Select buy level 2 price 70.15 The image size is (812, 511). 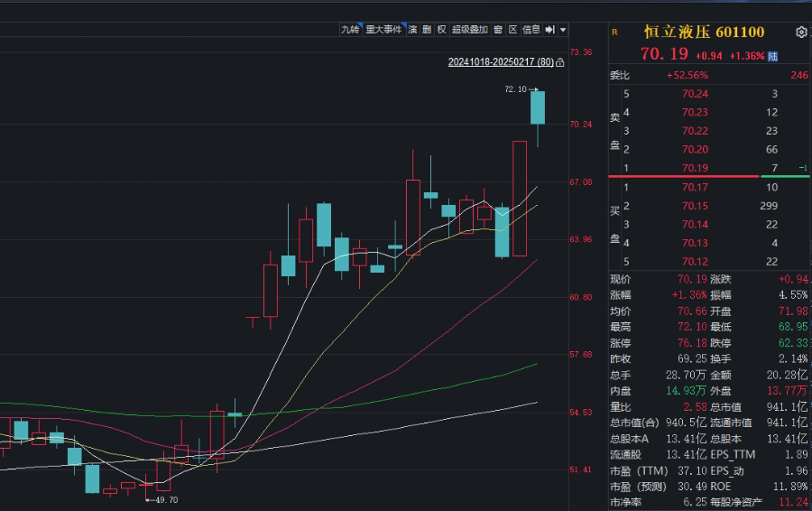coord(695,206)
